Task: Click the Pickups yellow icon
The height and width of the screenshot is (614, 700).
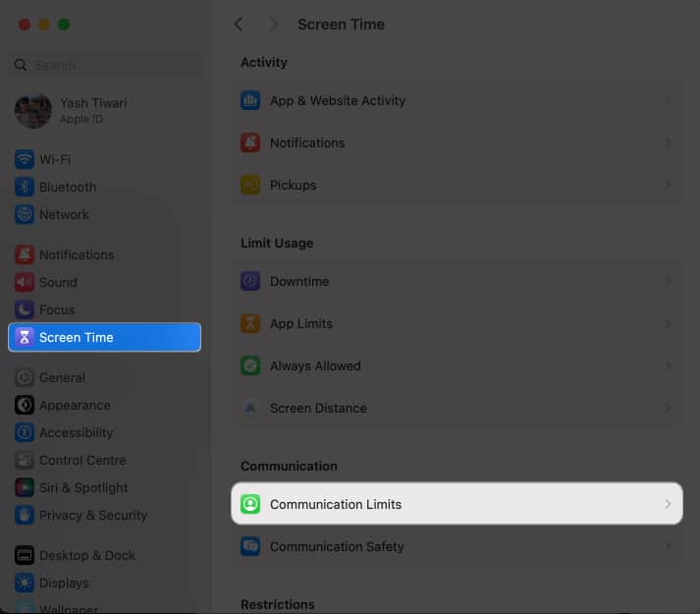Action: pos(250,185)
